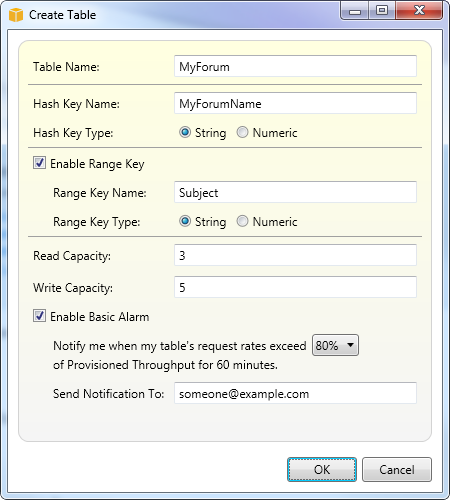Edit the Send Notification To email

(x=295, y=393)
